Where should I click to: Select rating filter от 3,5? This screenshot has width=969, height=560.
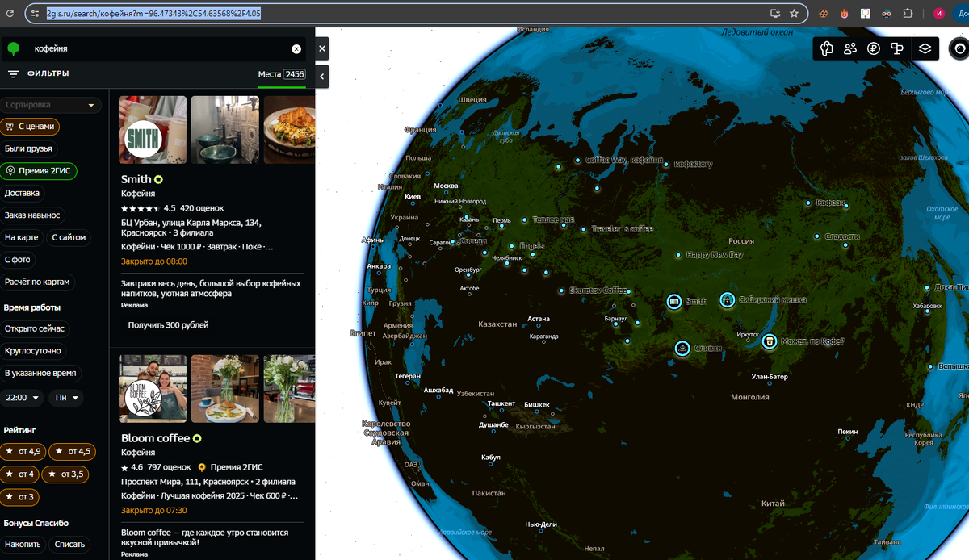(x=65, y=474)
